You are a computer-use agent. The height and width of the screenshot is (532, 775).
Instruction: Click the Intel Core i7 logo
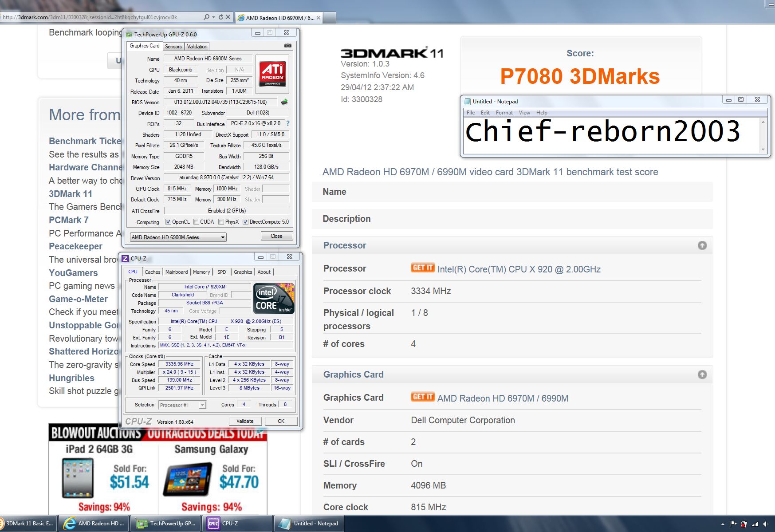274,299
